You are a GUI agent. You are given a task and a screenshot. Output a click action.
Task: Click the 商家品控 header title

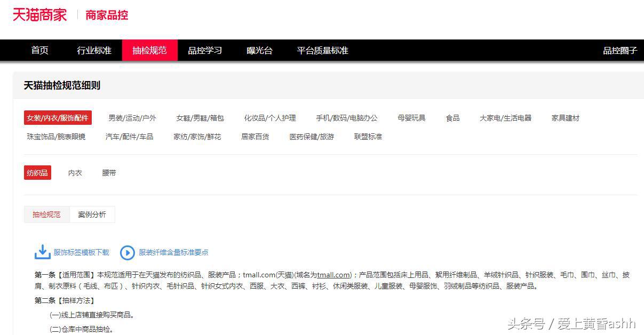[x=107, y=15]
